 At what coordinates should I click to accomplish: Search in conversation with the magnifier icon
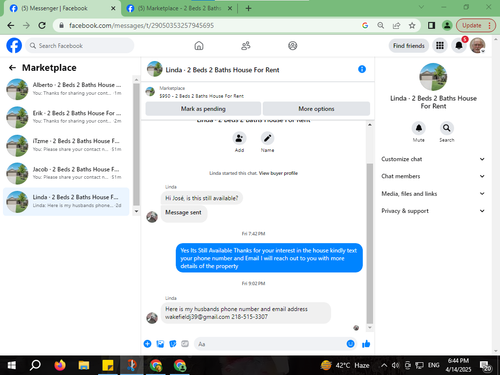(447, 128)
